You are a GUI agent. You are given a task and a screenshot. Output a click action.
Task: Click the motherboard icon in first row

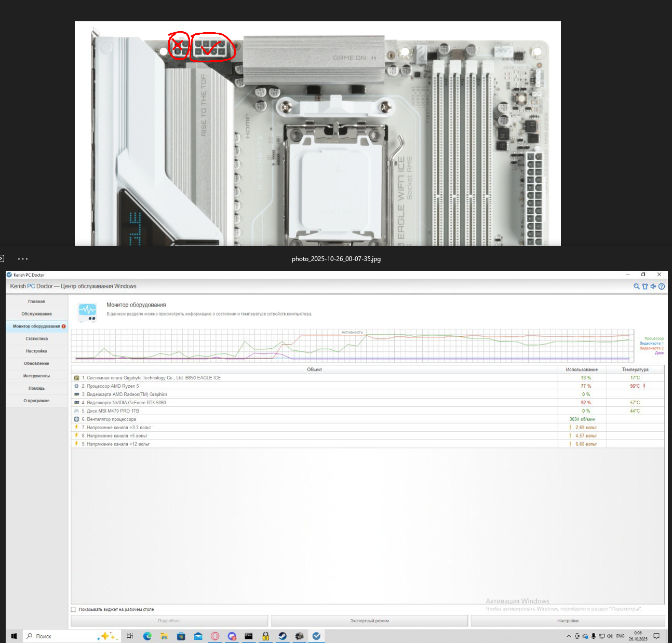(x=76, y=378)
